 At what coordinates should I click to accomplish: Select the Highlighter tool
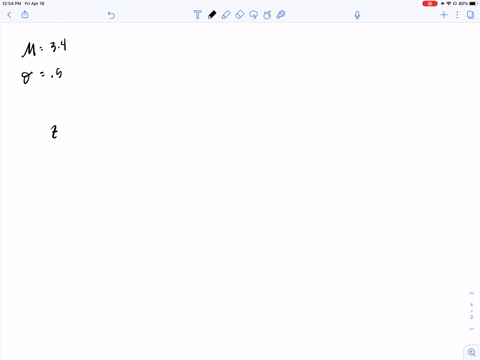coord(226,15)
